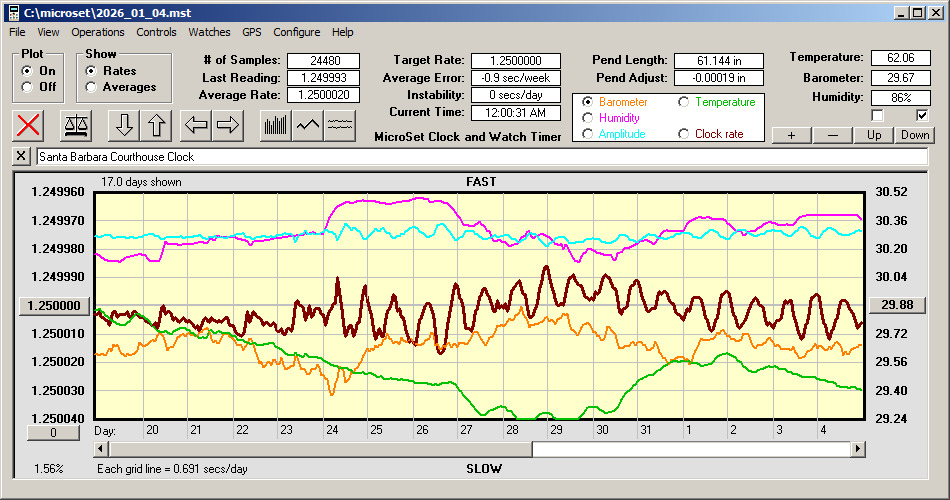Choose the Temperature trace radio button
Viewport: 950px width, 500px height.
pyautogui.click(x=685, y=102)
